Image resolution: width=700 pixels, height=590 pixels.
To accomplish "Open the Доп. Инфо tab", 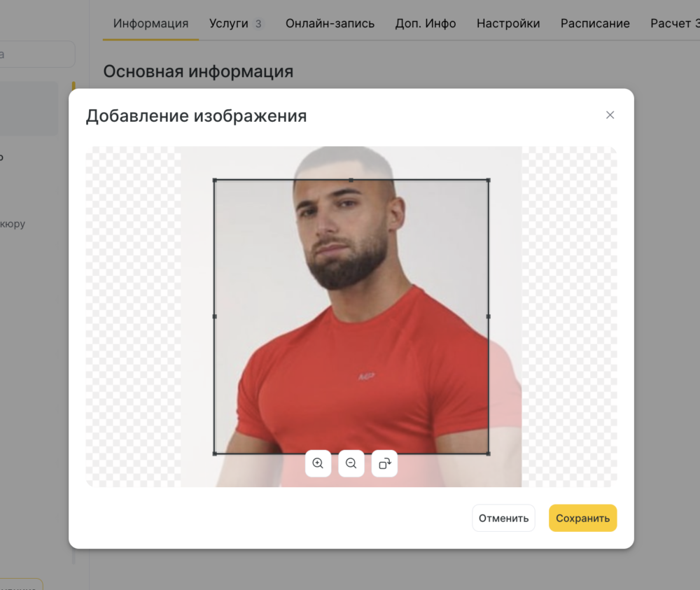I will point(426,23).
